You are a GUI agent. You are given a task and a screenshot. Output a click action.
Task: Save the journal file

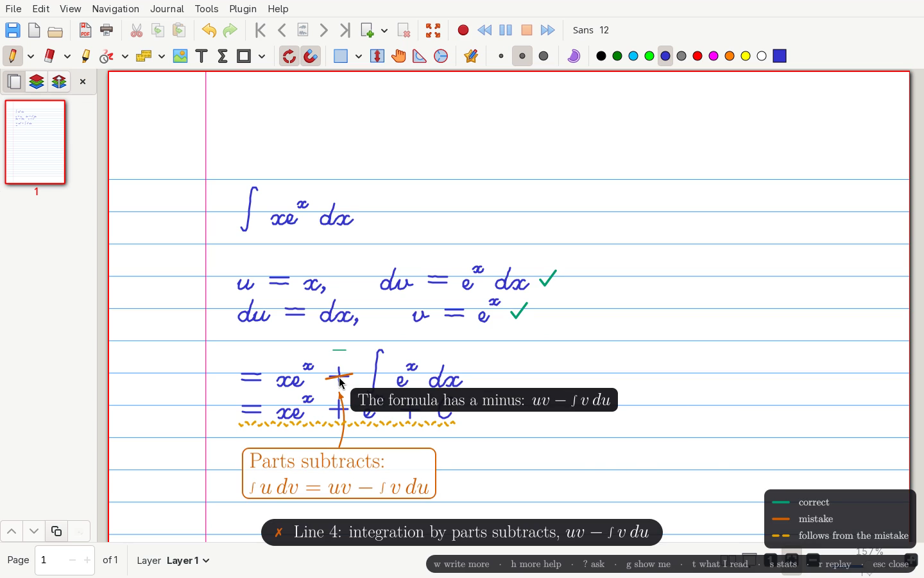(12, 30)
